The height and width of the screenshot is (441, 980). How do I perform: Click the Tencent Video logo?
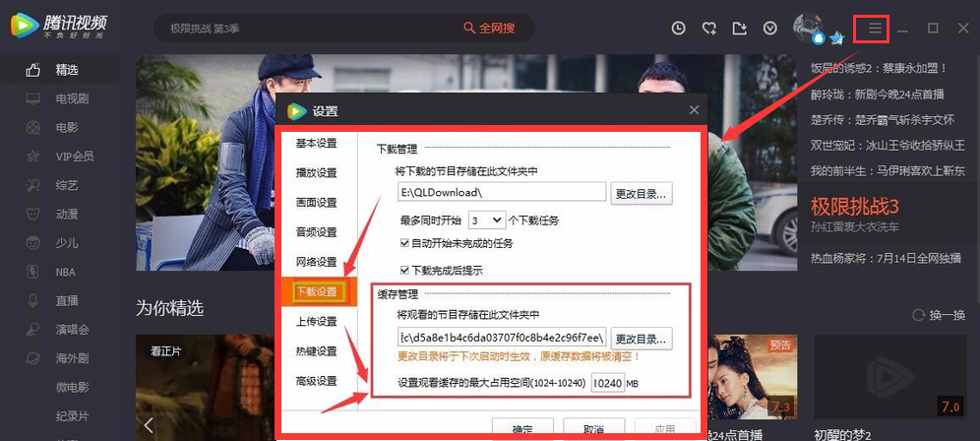(59, 28)
